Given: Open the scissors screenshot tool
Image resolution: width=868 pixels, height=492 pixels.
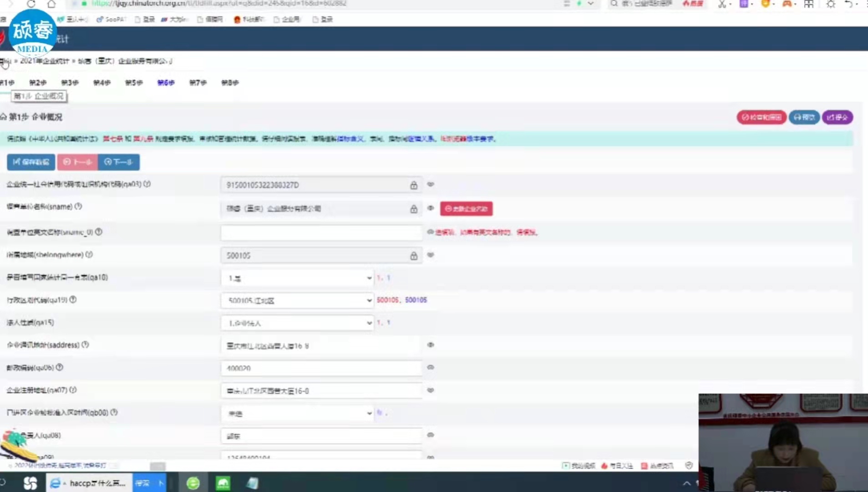Looking at the screenshot, I should (721, 4).
